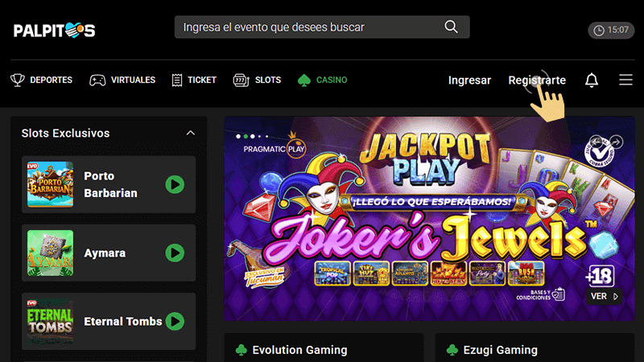Collapse the Slots Exclusivos section
644x362 pixels.
click(191, 133)
